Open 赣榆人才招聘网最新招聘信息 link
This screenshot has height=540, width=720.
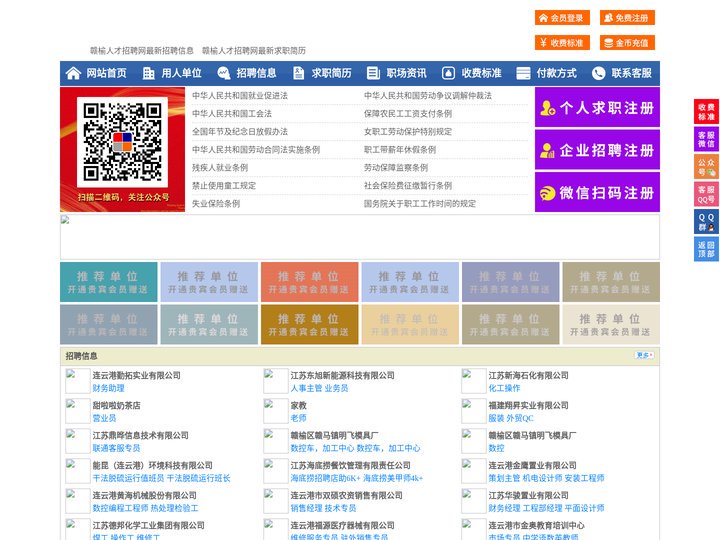pos(141,51)
